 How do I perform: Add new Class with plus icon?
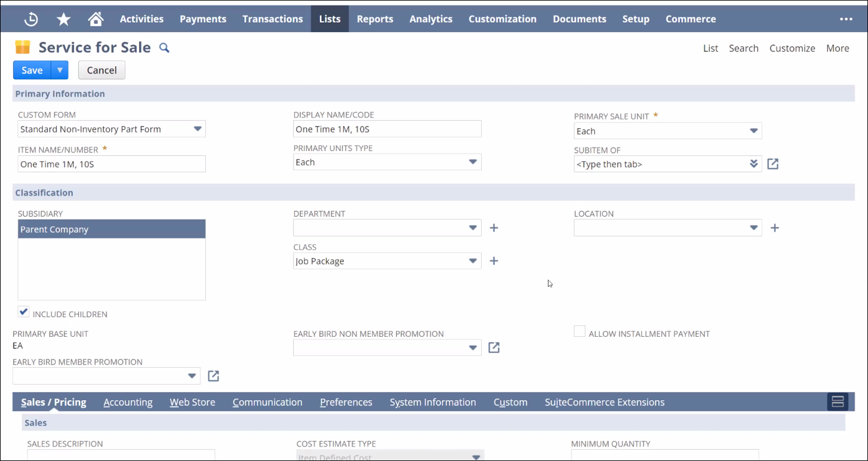[x=494, y=261]
